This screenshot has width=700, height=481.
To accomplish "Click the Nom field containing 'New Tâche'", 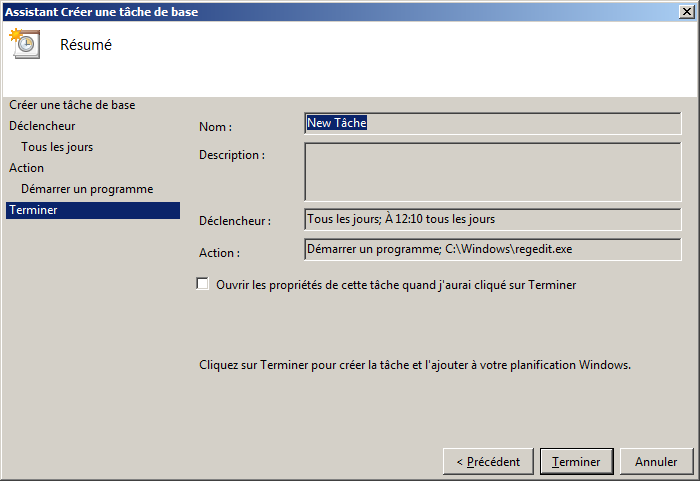I will point(492,123).
